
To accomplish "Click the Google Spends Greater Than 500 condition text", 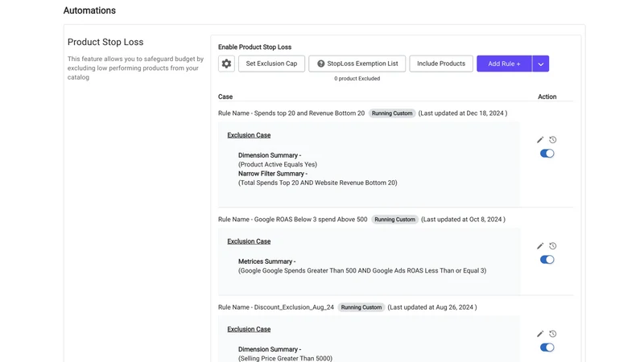I will tap(362, 271).
